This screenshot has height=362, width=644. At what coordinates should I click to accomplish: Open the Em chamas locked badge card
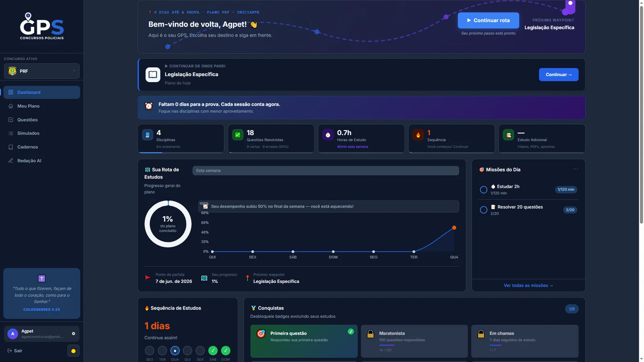[x=525, y=341]
